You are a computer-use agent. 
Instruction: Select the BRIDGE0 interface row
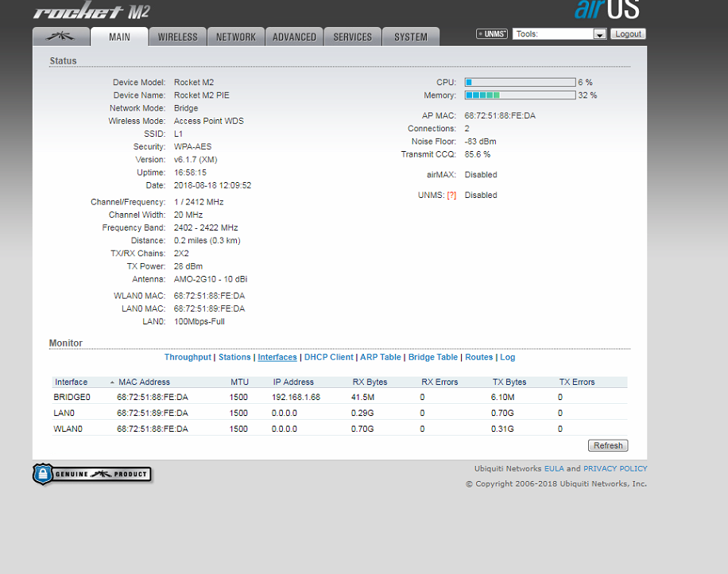pyautogui.click(x=339, y=397)
